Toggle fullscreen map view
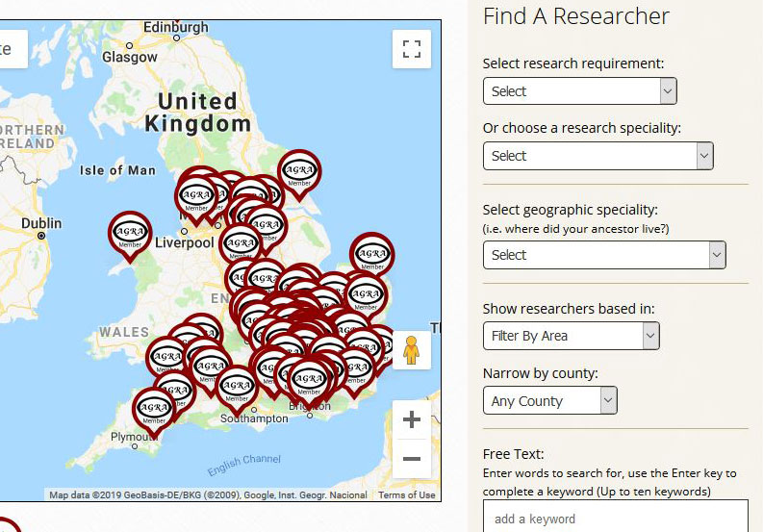 pos(412,49)
